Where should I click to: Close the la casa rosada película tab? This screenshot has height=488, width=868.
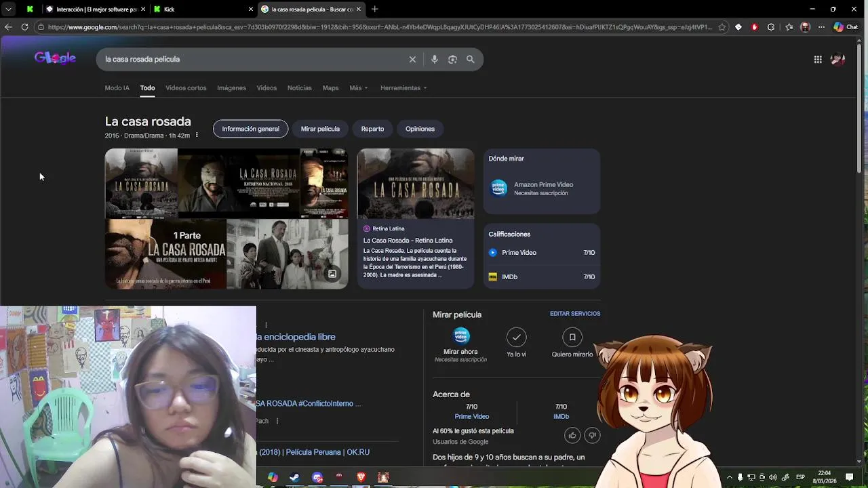(358, 9)
